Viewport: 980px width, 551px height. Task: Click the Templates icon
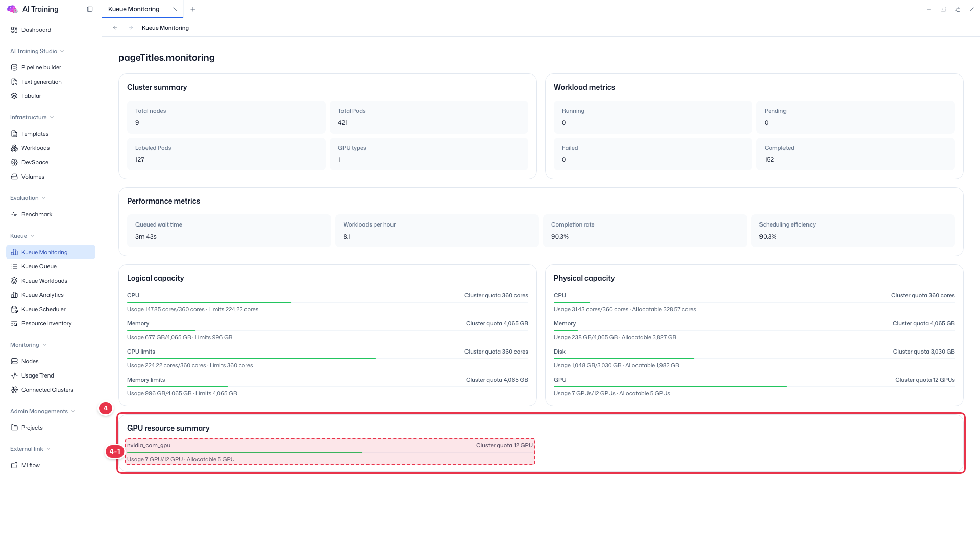[x=14, y=134]
